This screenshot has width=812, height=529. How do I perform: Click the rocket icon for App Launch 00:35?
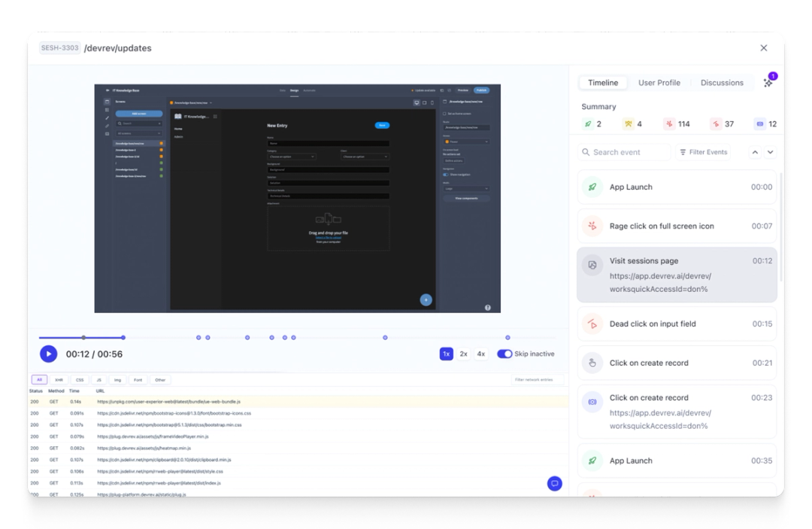pyautogui.click(x=592, y=460)
